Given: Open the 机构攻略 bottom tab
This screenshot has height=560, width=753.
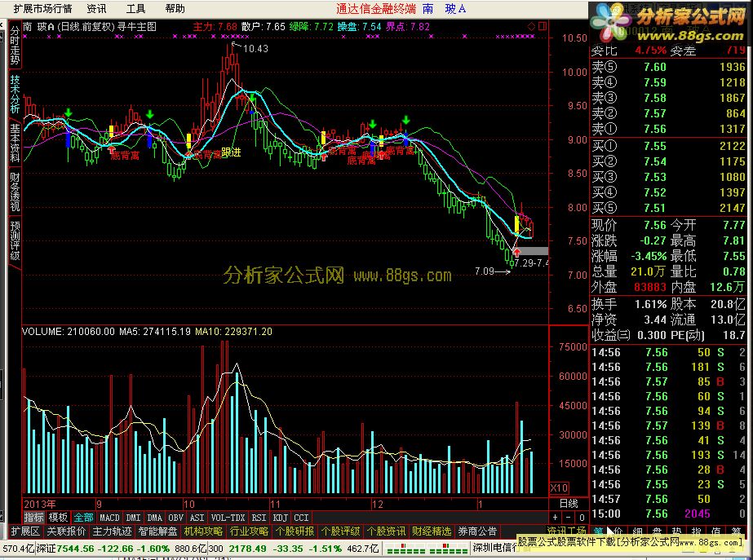Looking at the screenshot, I should pos(204,531).
